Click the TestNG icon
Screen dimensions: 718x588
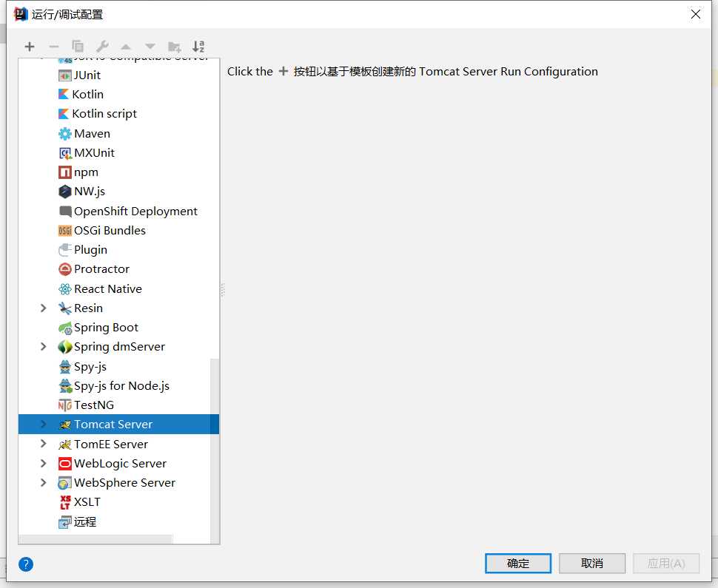[x=65, y=405]
